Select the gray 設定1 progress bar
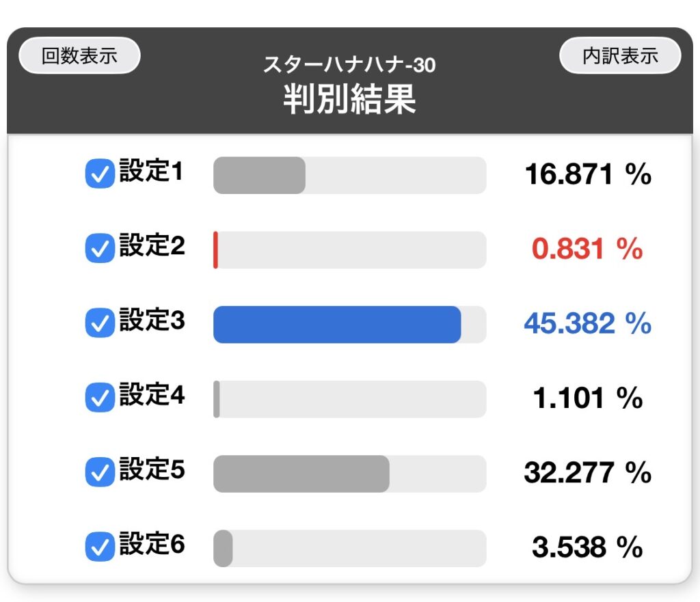 coord(260,176)
